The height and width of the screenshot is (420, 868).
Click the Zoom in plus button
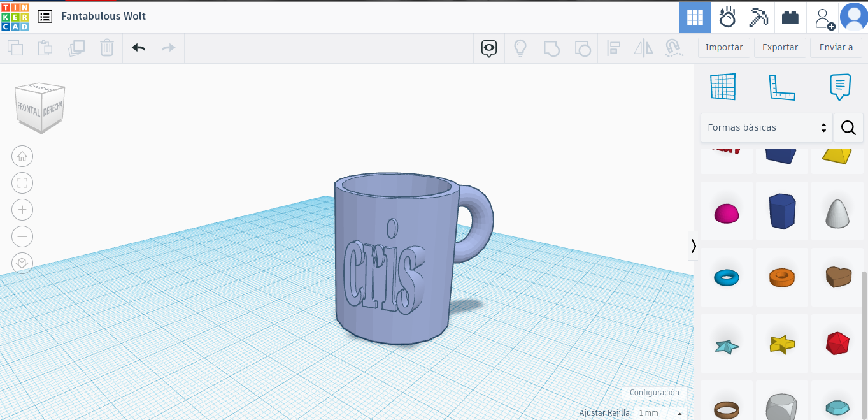pyautogui.click(x=22, y=210)
